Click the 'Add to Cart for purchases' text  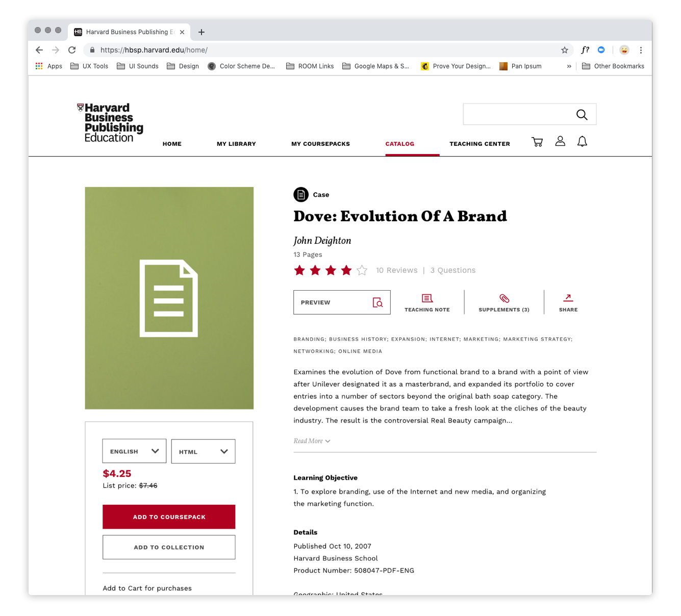(x=147, y=588)
